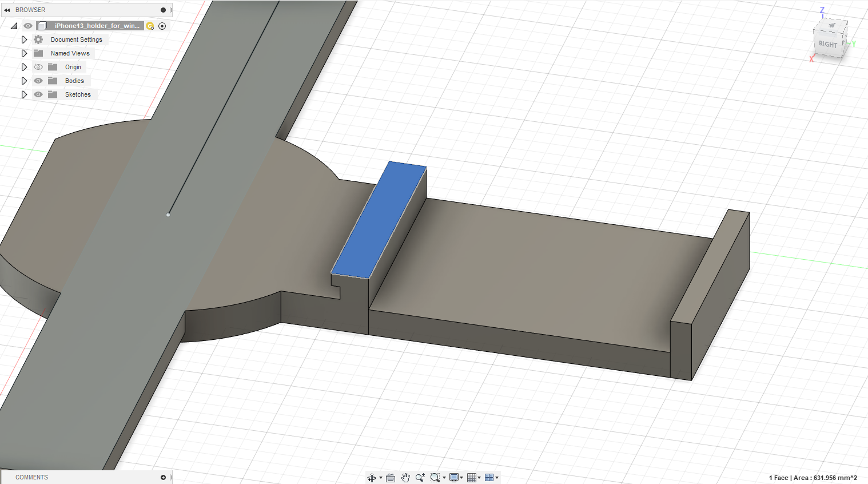Click the COMMENTS panel title
Viewport: 868px width, 484px height.
(31, 477)
